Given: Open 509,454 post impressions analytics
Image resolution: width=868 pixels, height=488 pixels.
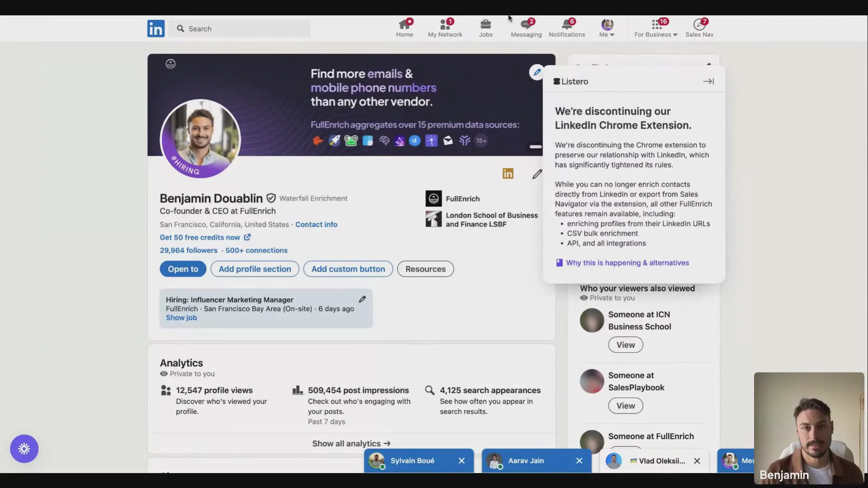Looking at the screenshot, I should pyautogui.click(x=358, y=390).
